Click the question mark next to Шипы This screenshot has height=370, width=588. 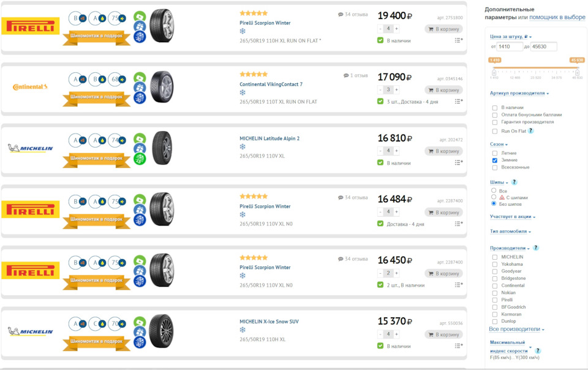point(514,182)
